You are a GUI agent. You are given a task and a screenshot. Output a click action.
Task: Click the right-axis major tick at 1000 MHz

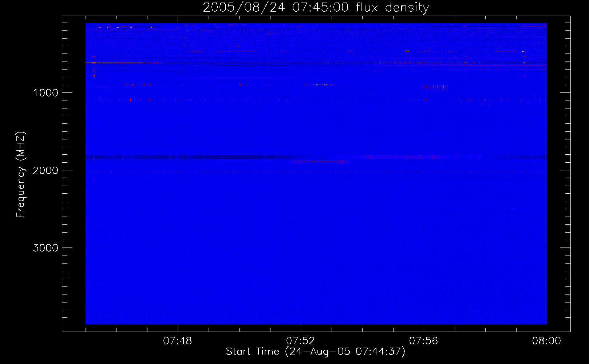point(565,92)
